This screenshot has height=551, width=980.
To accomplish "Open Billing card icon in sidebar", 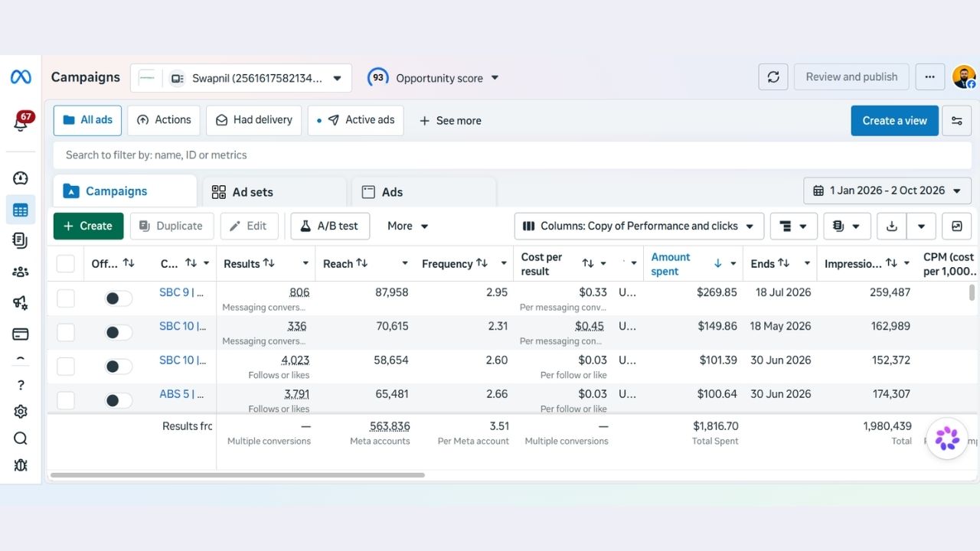I will (21, 334).
